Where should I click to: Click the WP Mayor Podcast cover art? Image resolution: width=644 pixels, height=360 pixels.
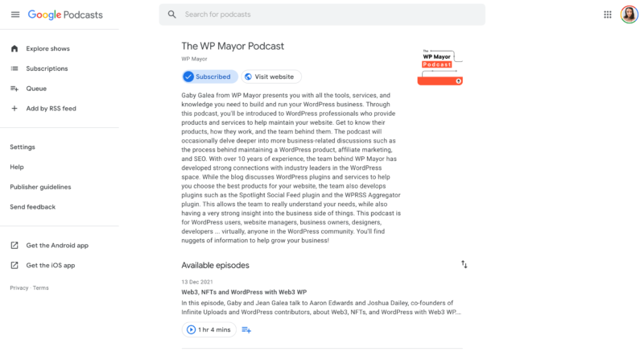tap(440, 67)
